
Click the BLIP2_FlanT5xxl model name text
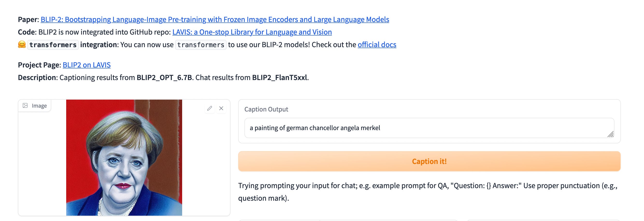tap(279, 78)
